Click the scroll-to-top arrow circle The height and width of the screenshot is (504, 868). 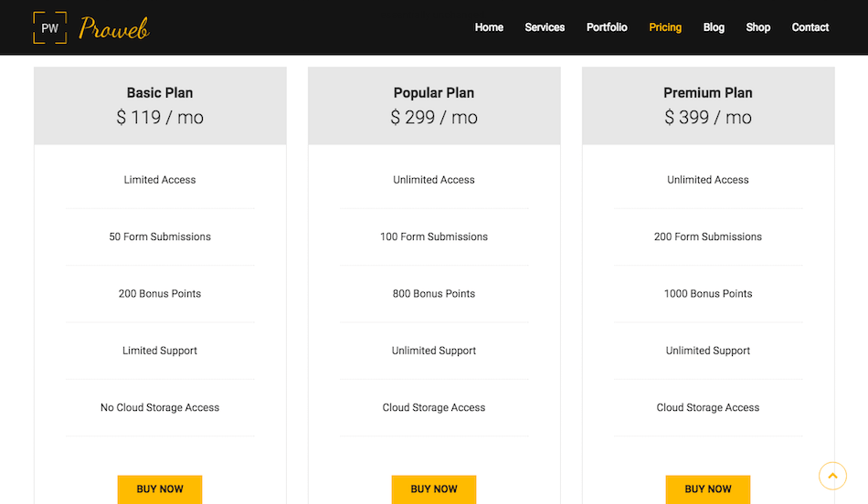coord(832,476)
